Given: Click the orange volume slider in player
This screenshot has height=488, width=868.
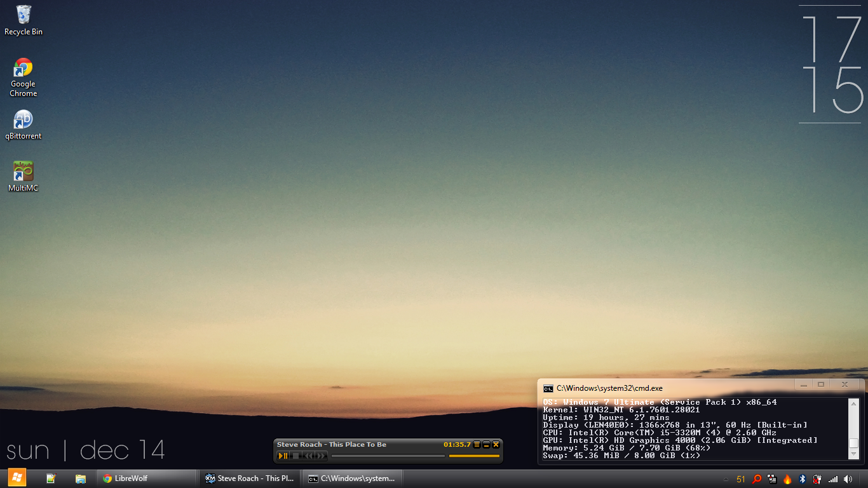Looking at the screenshot, I should tap(474, 456).
